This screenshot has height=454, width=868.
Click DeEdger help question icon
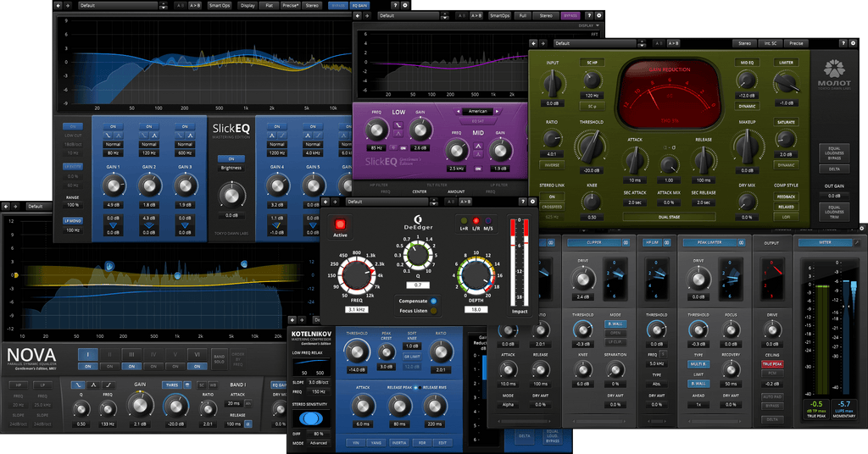522,202
